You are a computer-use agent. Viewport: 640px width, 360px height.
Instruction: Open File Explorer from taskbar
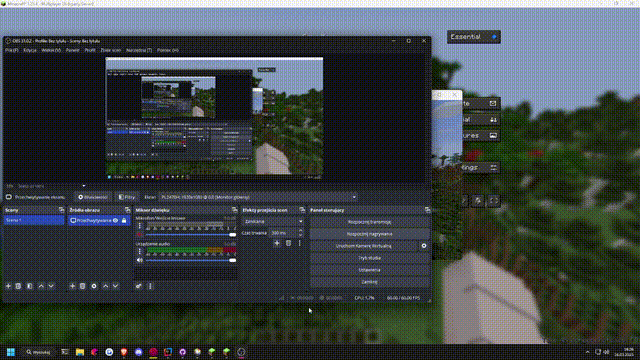click(80, 352)
